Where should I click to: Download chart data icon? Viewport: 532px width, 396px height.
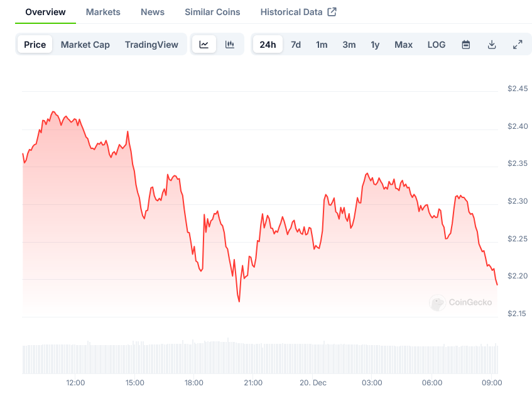[492, 45]
